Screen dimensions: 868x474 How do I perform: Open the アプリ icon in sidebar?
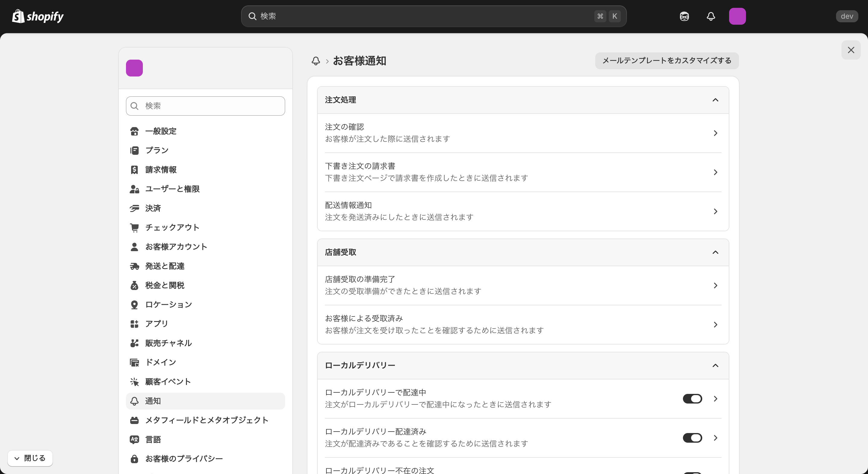click(x=134, y=323)
